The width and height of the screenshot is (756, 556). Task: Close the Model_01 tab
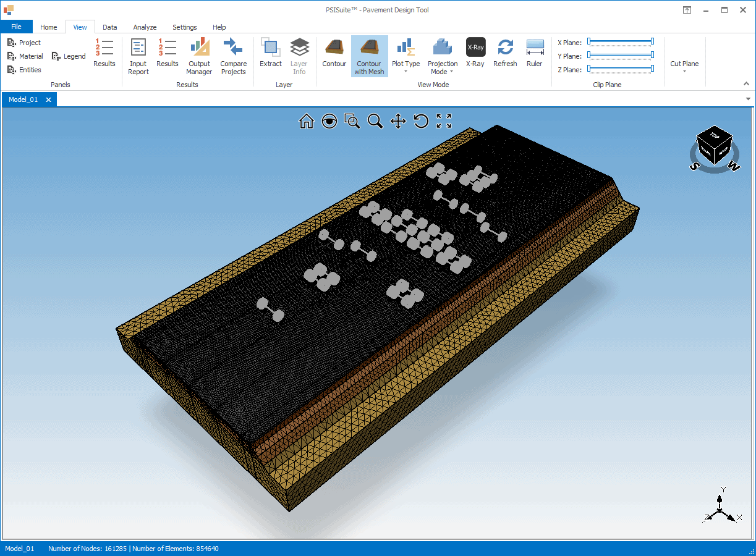coord(49,99)
